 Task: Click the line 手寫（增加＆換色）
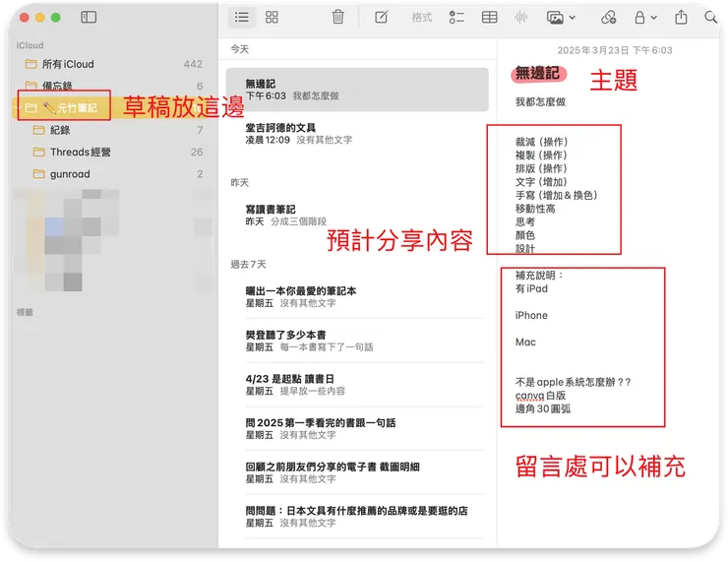coord(556,195)
